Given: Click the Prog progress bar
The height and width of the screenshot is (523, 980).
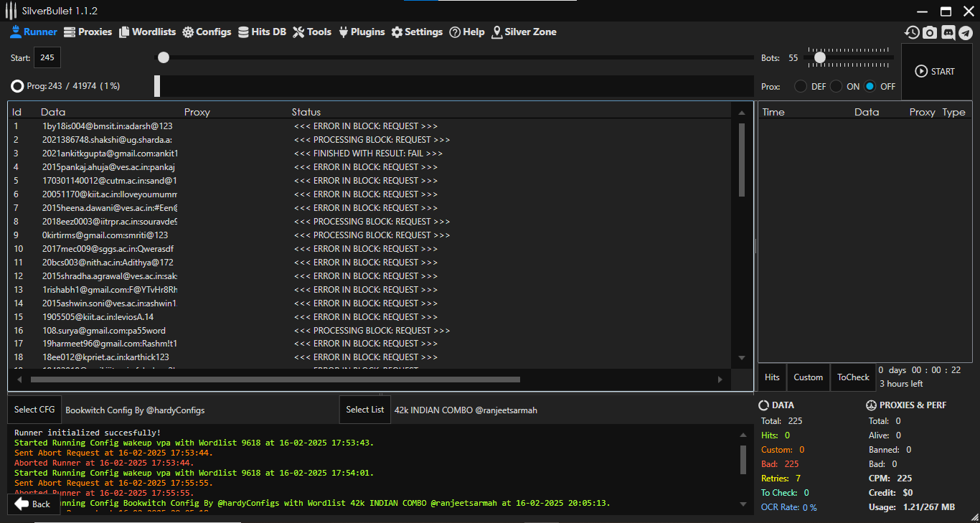Looking at the screenshot, I should pyautogui.click(x=453, y=86).
